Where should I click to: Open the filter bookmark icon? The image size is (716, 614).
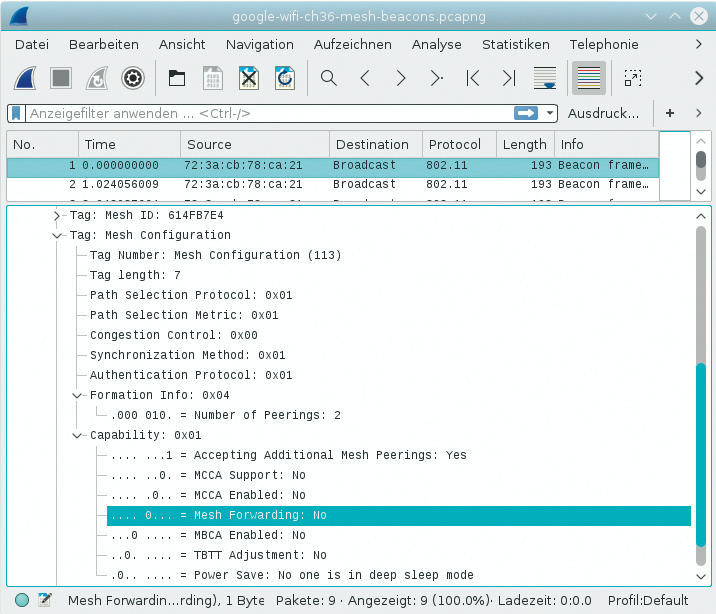click(16, 113)
